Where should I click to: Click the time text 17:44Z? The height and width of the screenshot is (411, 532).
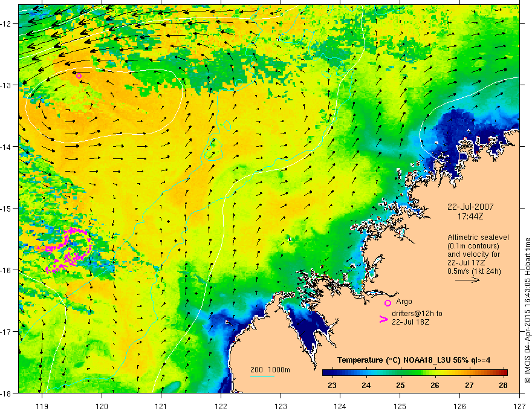(470, 216)
